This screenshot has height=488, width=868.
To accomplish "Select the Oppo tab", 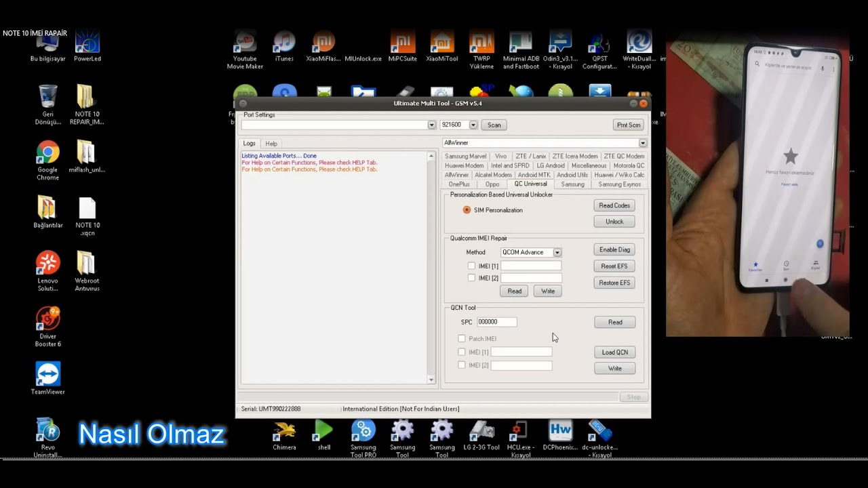I will click(x=492, y=184).
